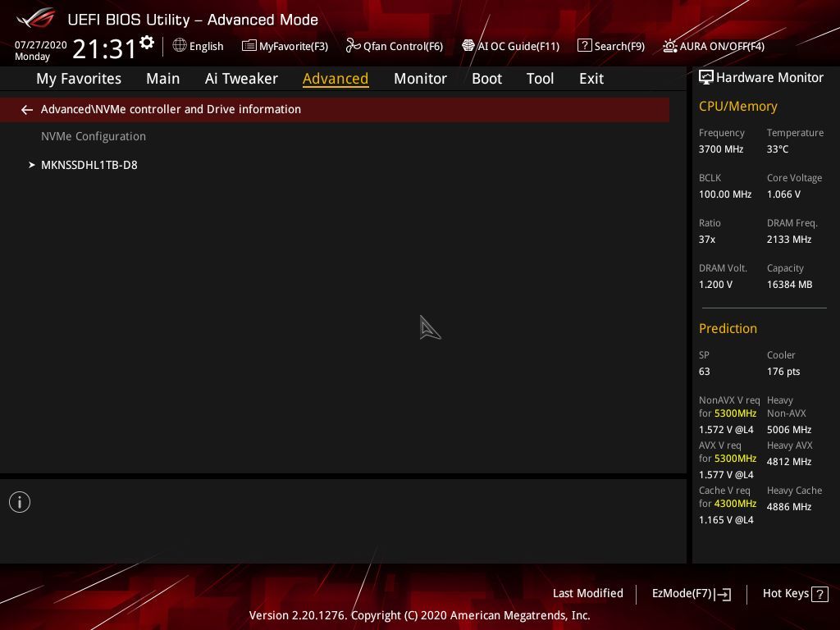Image resolution: width=840 pixels, height=630 pixels.
Task: Open Search(F9) question mark icon
Action: coord(584,46)
